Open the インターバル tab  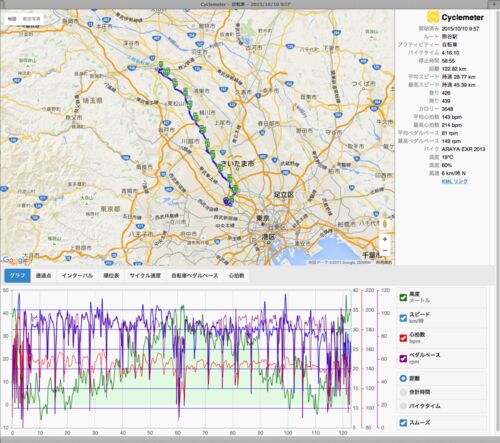(x=77, y=276)
